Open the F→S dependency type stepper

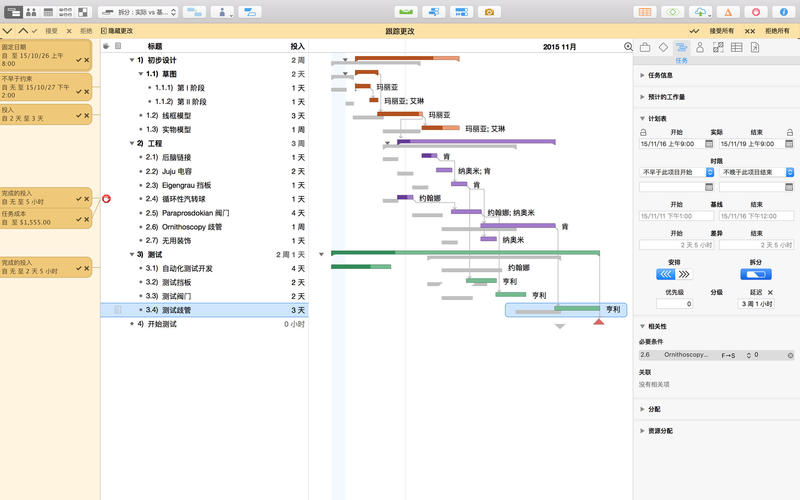click(749, 355)
